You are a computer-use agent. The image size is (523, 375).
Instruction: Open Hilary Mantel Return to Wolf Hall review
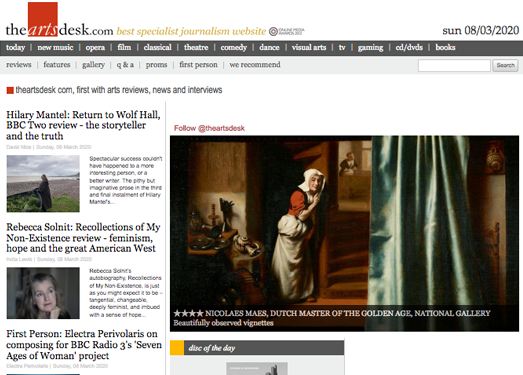pyautogui.click(x=83, y=125)
